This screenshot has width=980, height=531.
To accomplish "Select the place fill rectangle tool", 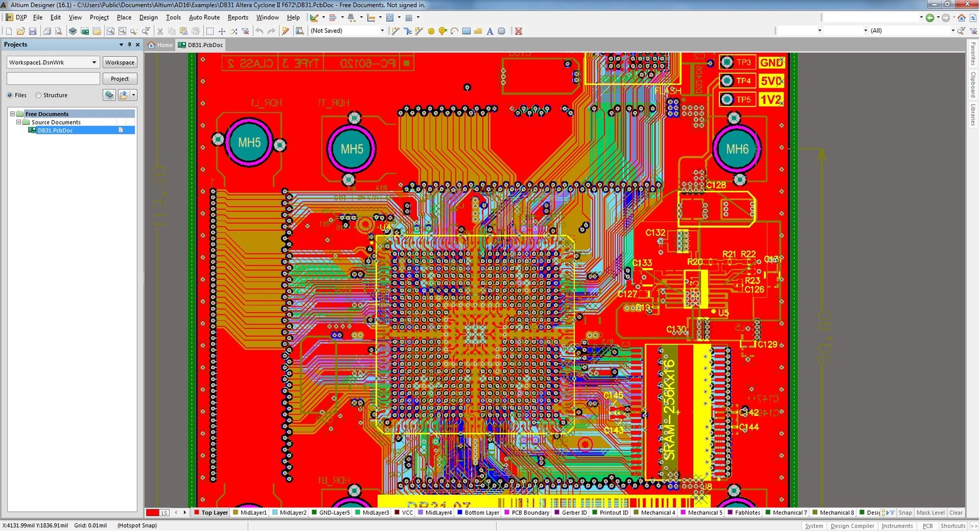I will coord(466,31).
